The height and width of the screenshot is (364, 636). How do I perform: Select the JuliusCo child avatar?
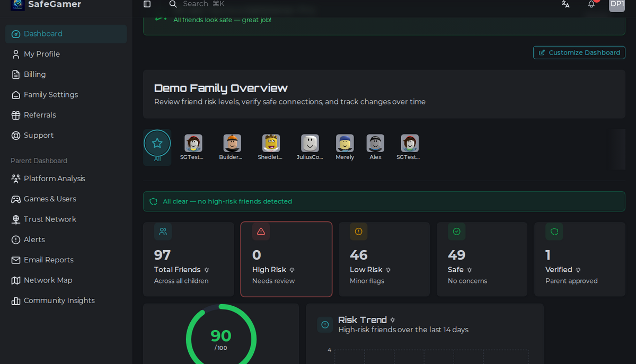pyautogui.click(x=310, y=147)
